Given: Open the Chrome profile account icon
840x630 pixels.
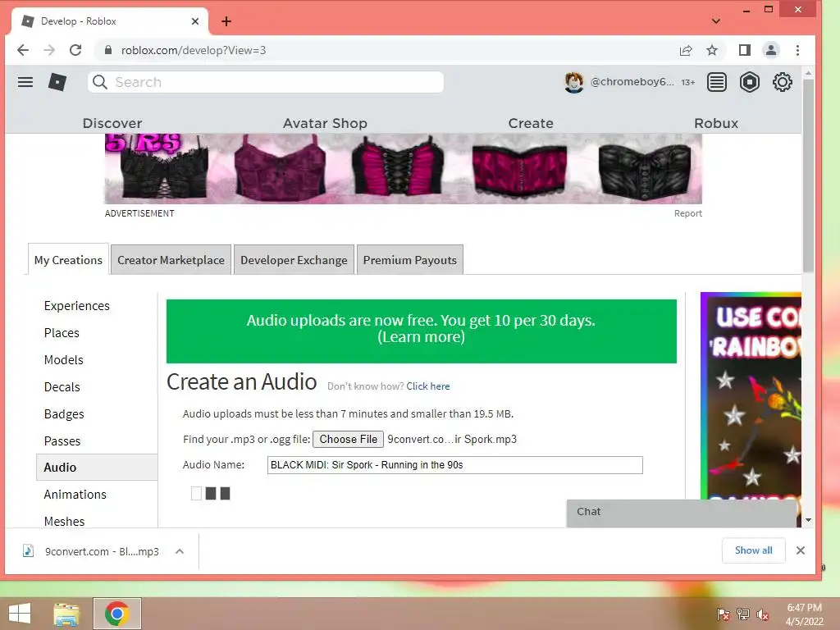Looking at the screenshot, I should [771, 50].
